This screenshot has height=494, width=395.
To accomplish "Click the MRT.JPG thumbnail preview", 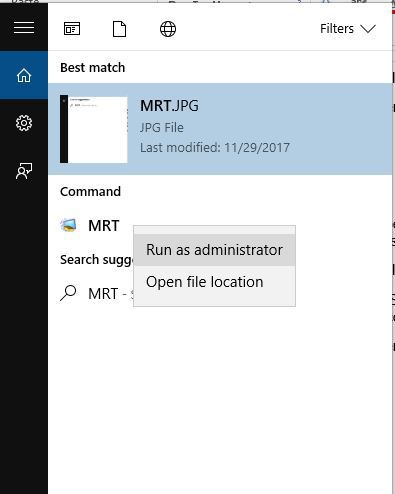I will [94, 129].
